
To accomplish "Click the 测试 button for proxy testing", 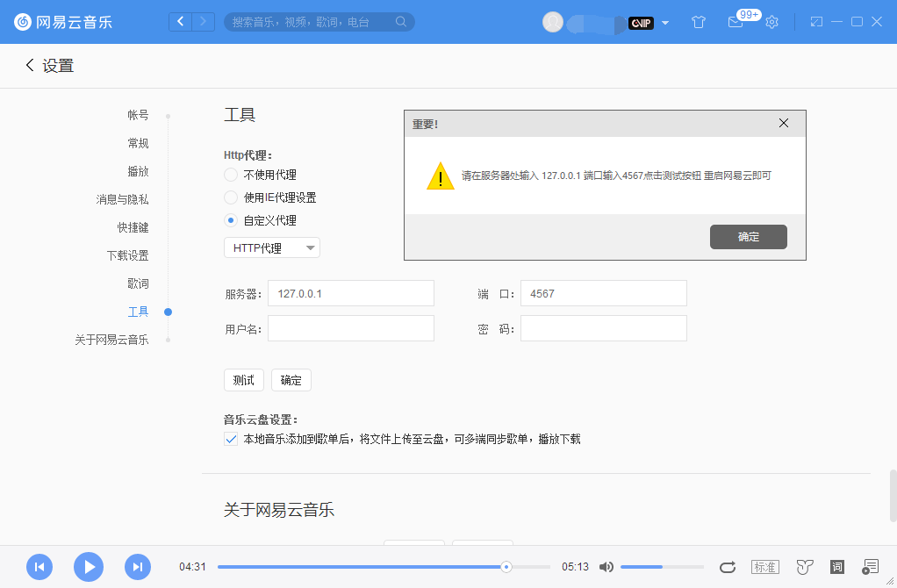I will (x=243, y=380).
